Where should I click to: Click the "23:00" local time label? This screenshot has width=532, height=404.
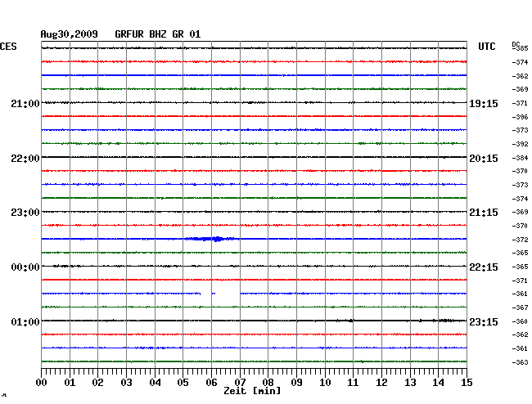(25, 213)
